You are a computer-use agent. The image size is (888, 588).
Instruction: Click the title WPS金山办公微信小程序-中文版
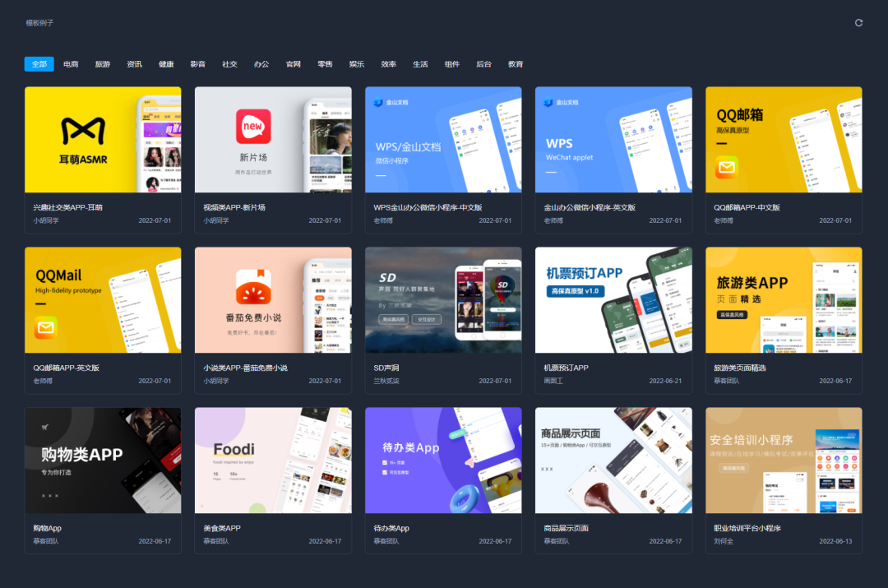pos(428,207)
